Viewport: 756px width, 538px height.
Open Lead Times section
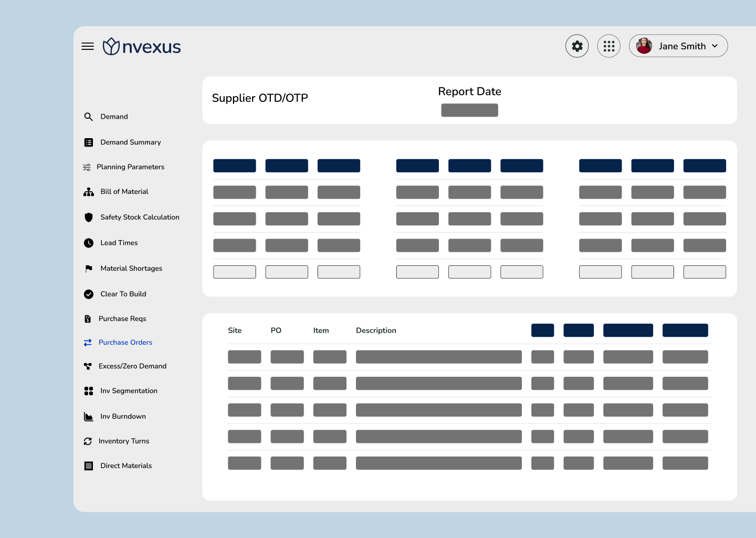(119, 243)
